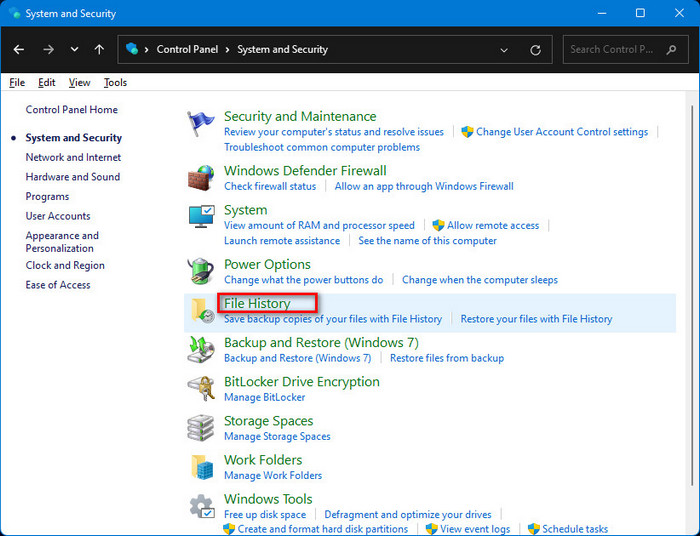700x536 pixels.
Task: Click View amount of RAM and processor speed
Action: click(x=319, y=225)
